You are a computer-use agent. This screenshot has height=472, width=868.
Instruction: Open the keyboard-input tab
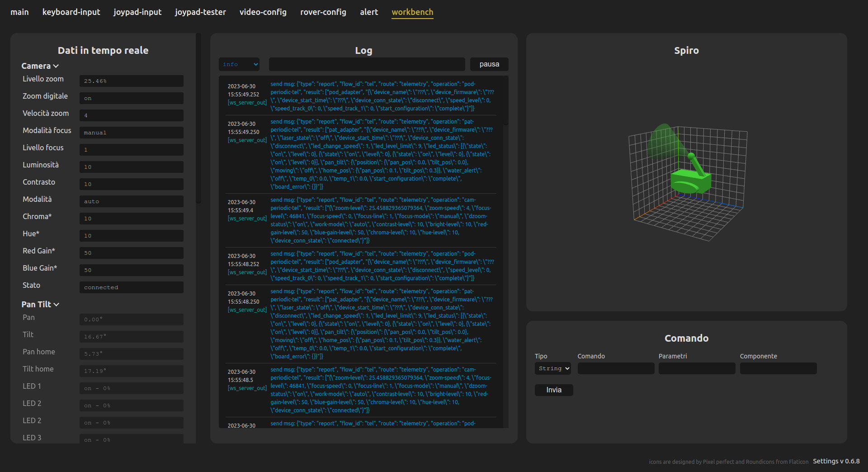coord(71,12)
